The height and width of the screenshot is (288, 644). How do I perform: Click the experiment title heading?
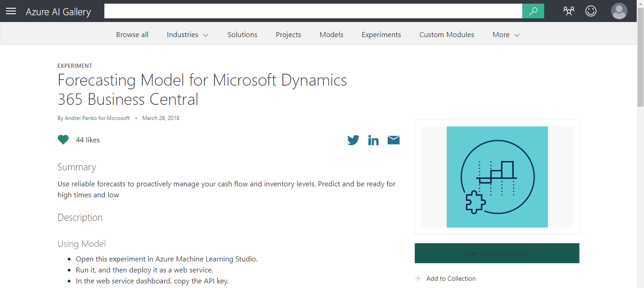[x=202, y=90]
